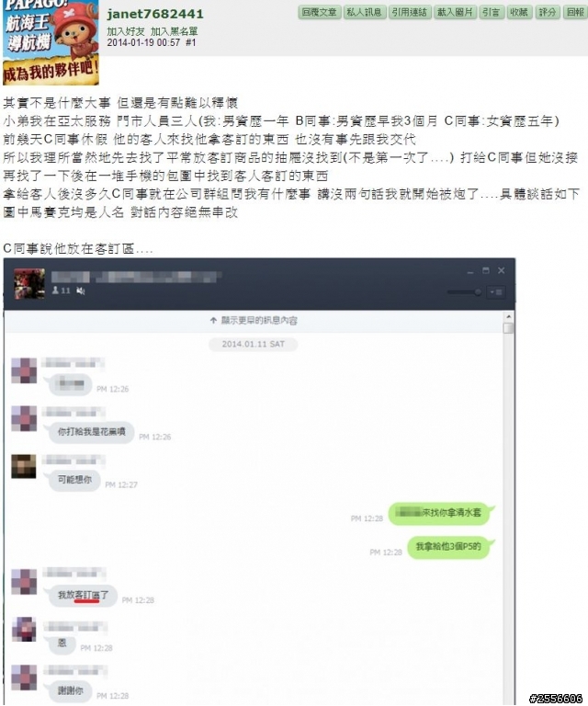Screen dimensions: 588x706
Task: Adjust the chat header slider knob
Action: point(478,292)
